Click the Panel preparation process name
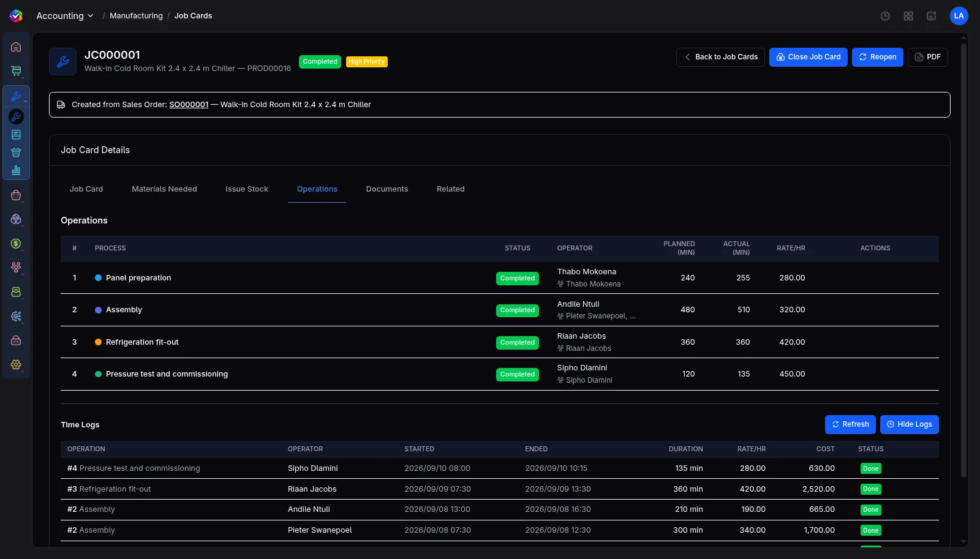980x559 pixels. tap(138, 278)
